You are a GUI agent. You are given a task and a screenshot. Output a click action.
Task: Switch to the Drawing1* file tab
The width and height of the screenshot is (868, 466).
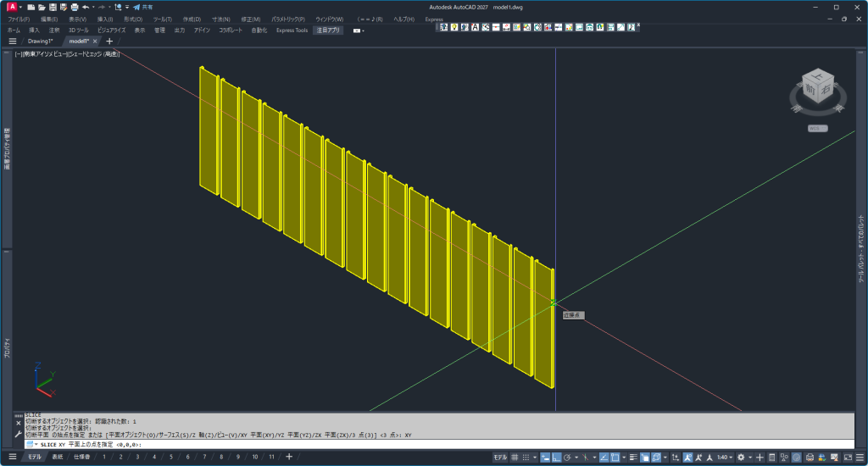pos(40,41)
